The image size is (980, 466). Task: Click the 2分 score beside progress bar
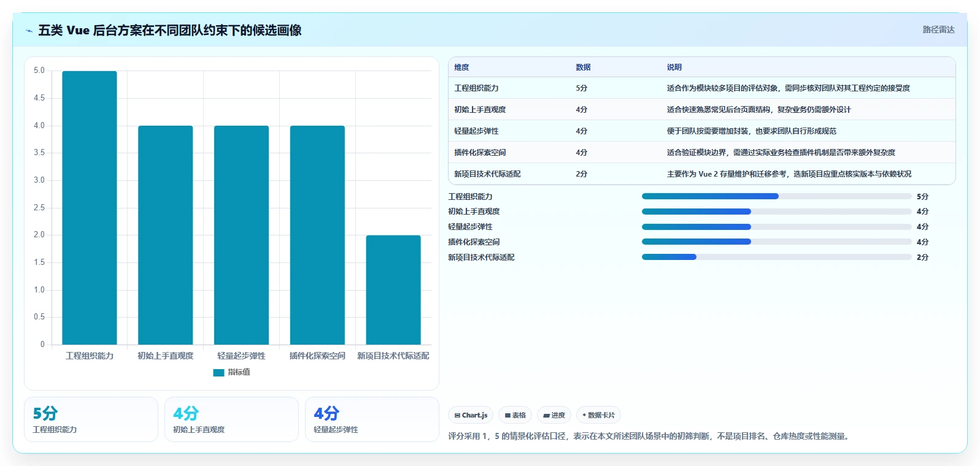[x=922, y=258]
